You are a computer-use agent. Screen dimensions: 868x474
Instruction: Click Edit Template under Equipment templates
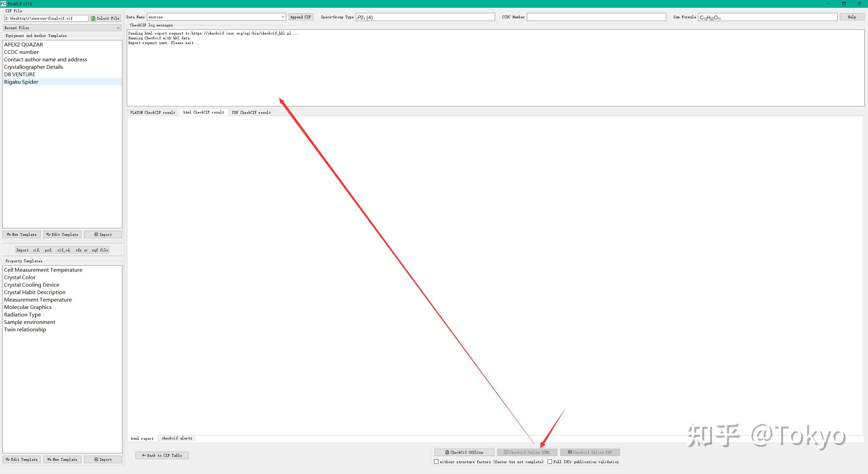(x=62, y=234)
